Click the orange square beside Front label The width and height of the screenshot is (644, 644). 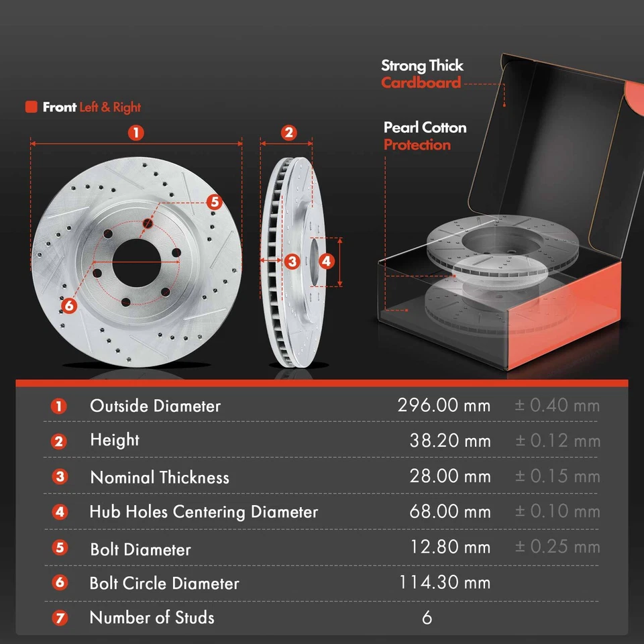(30, 107)
